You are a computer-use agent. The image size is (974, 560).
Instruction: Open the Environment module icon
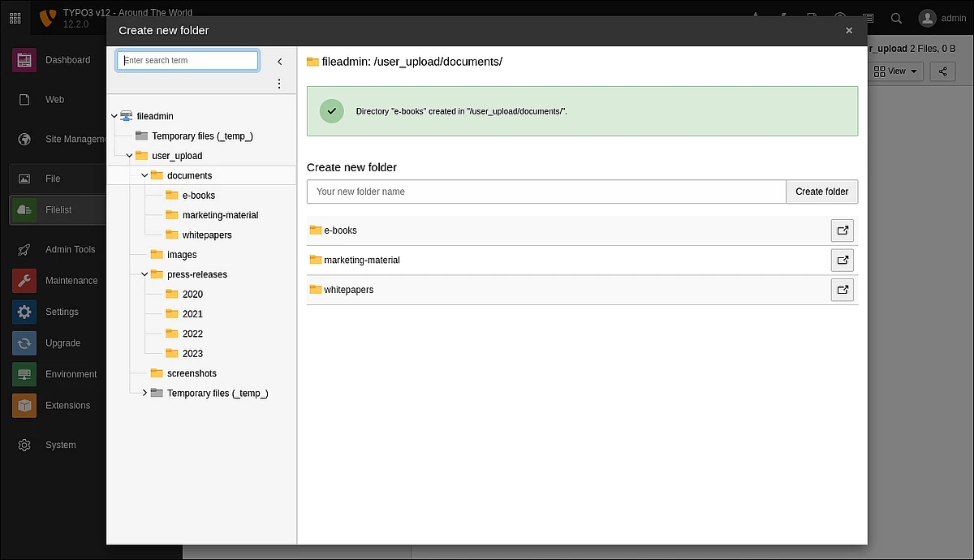point(24,374)
